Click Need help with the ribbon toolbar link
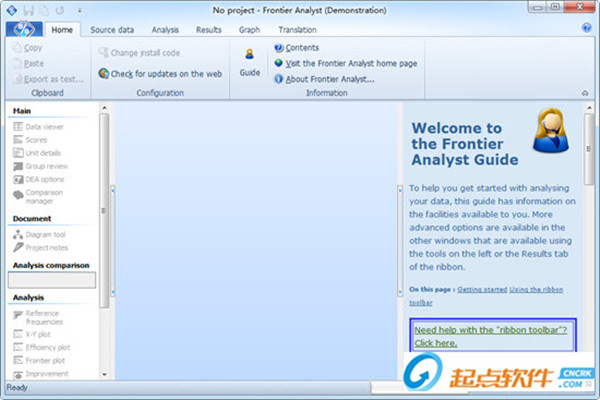Viewport: 600px width, 400px height. pos(491,336)
